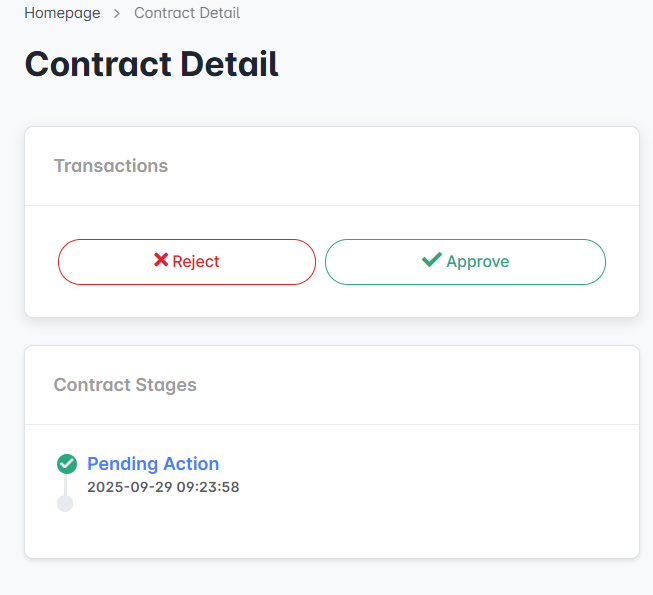
Task: Approve the contract
Action: click(465, 262)
